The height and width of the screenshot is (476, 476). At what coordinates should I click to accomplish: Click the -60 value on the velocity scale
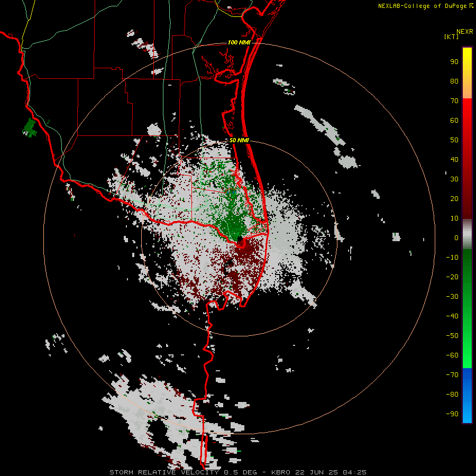point(452,355)
